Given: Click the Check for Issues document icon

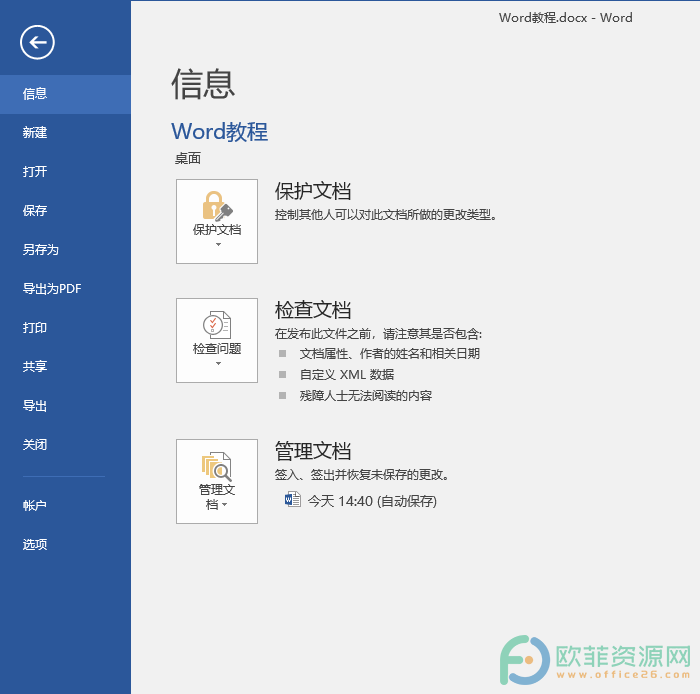Looking at the screenshot, I should click(217, 324).
